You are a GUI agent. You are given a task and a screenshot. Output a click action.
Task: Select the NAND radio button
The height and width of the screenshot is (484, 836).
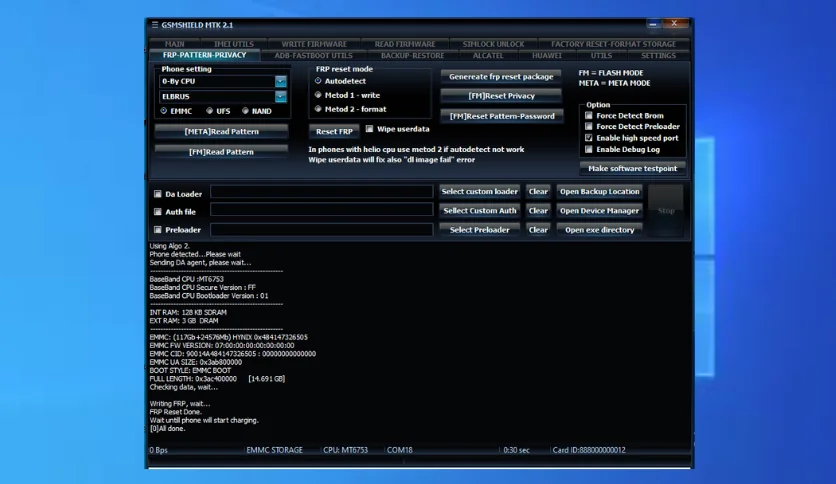click(x=245, y=111)
